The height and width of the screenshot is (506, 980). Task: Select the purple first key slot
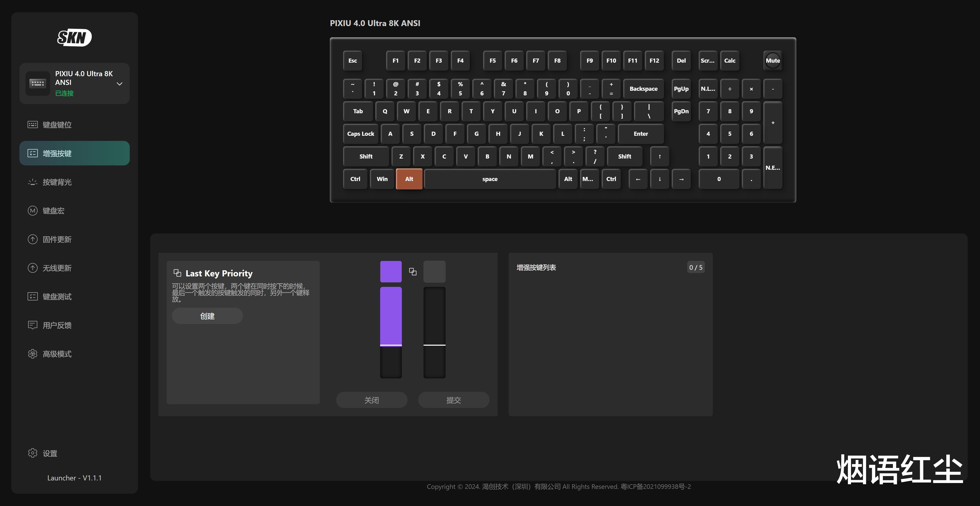click(x=391, y=272)
